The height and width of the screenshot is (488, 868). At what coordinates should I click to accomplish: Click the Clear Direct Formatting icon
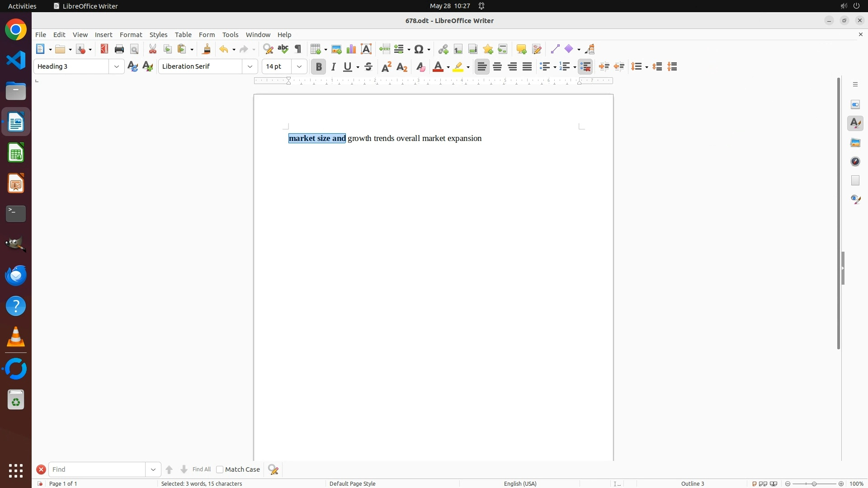[x=420, y=67]
